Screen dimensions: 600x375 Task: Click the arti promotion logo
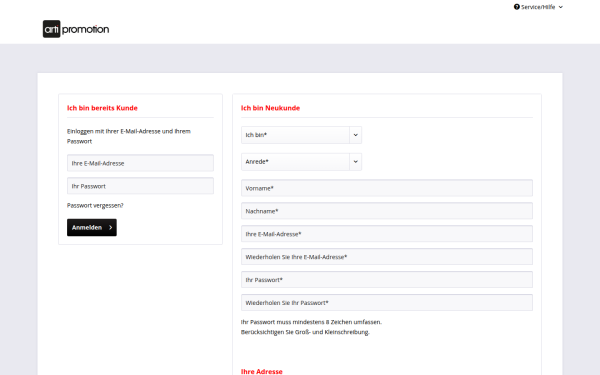coord(76,29)
